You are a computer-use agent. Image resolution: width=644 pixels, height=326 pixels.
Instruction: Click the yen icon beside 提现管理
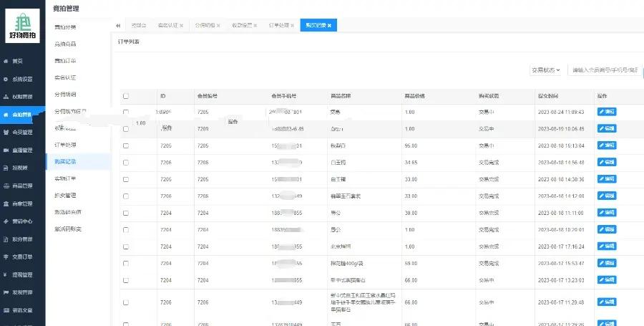point(6,274)
